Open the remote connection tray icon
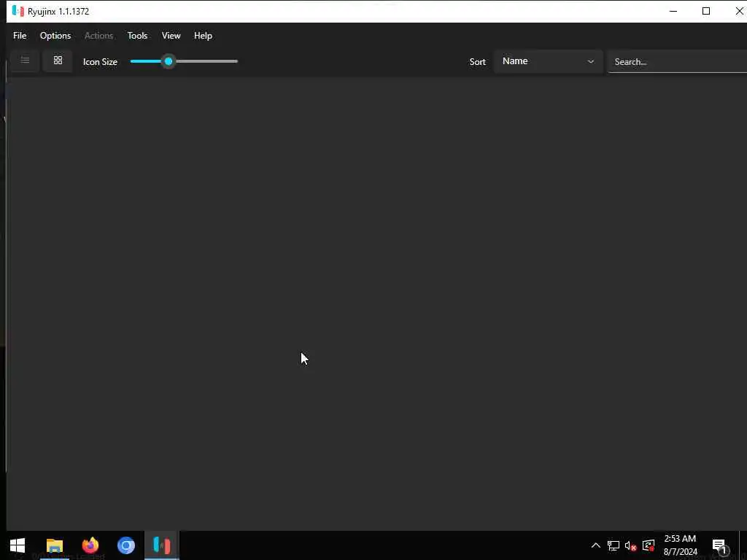Image resolution: width=747 pixels, height=560 pixels. pos(649,545)
